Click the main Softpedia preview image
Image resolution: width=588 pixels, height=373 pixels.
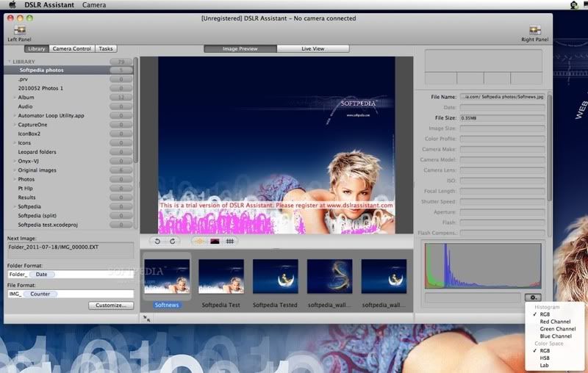276,145
